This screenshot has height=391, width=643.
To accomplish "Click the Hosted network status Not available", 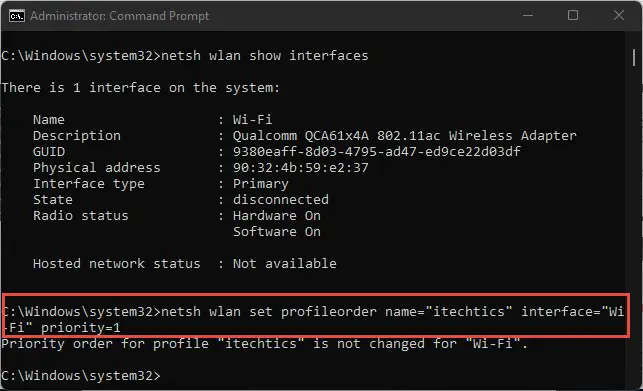I will pos(285,263).
